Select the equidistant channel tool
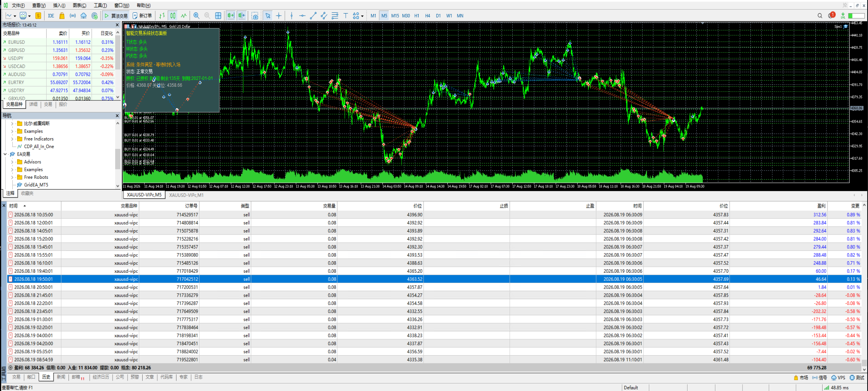 (324, 16)
